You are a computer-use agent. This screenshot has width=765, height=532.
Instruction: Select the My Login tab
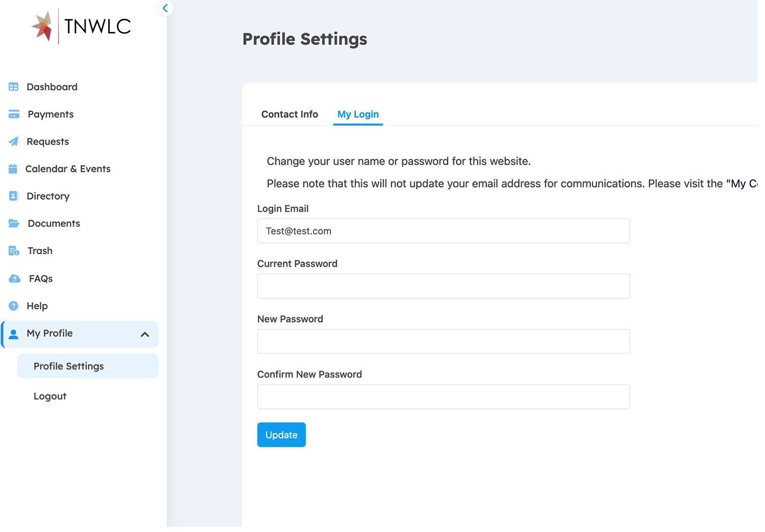click(358, 115)
